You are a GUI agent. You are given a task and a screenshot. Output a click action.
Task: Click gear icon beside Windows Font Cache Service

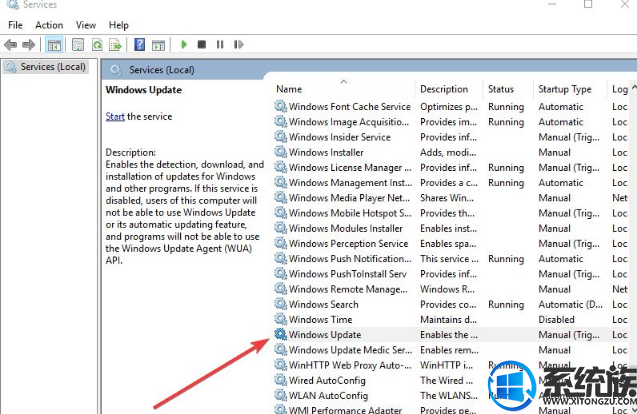click(x=280, y=106)
